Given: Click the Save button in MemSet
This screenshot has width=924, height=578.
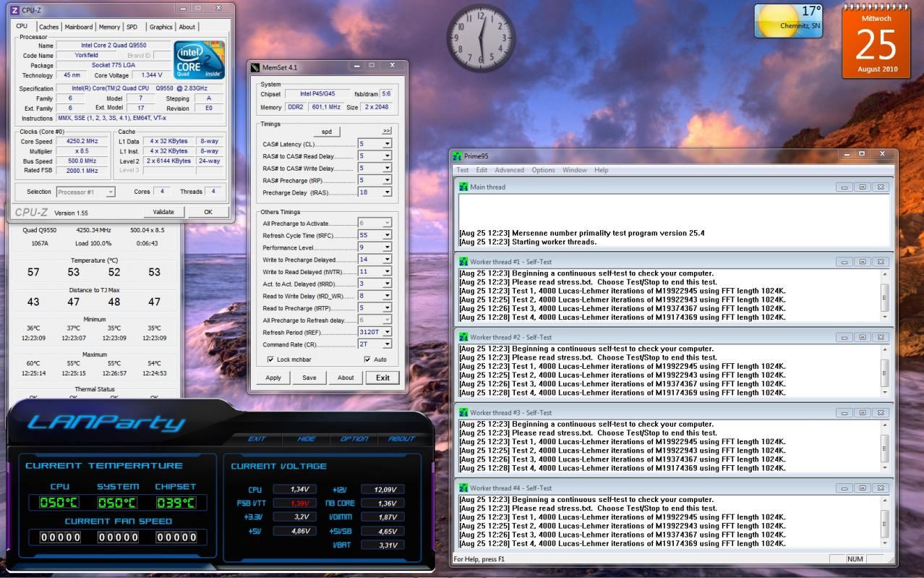Looking at the screenshot, I should click(309, 378).
